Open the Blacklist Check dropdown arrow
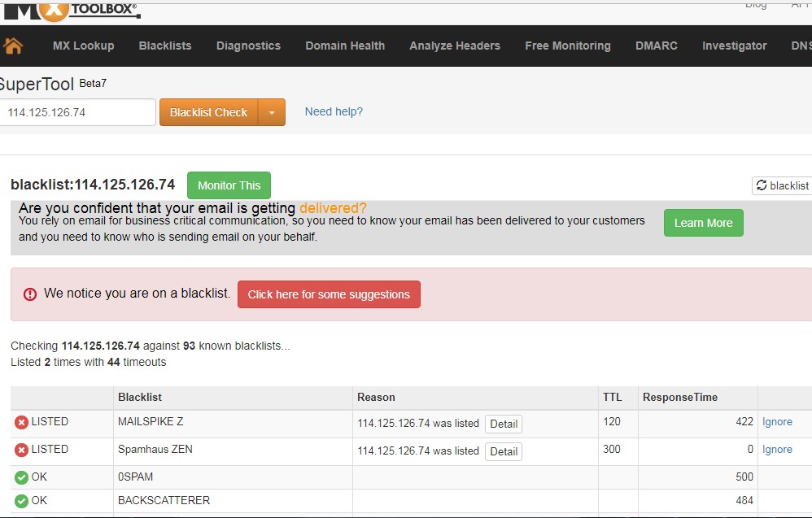Viewport: 812px width, 518px height. [x=272, y=112]
